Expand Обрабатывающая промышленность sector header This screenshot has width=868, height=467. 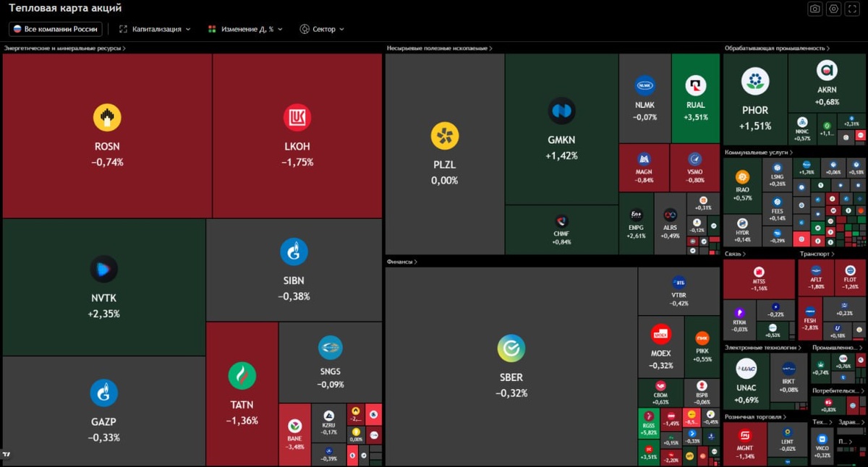(778, 48)
